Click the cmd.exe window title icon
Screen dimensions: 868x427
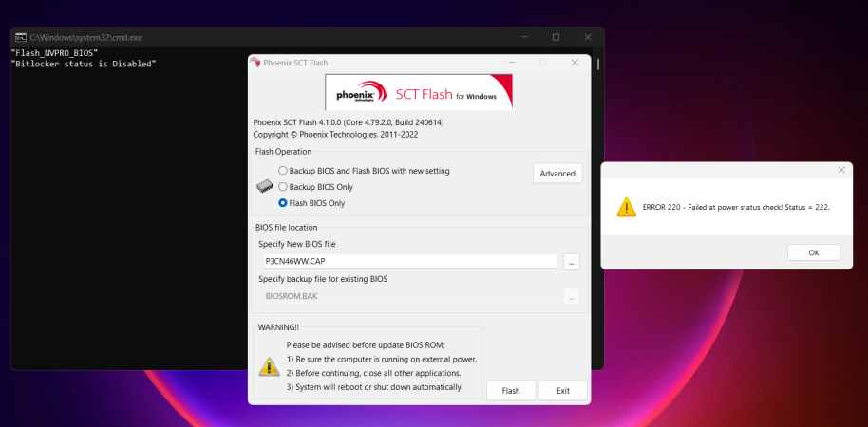click(x=21, y=38)
